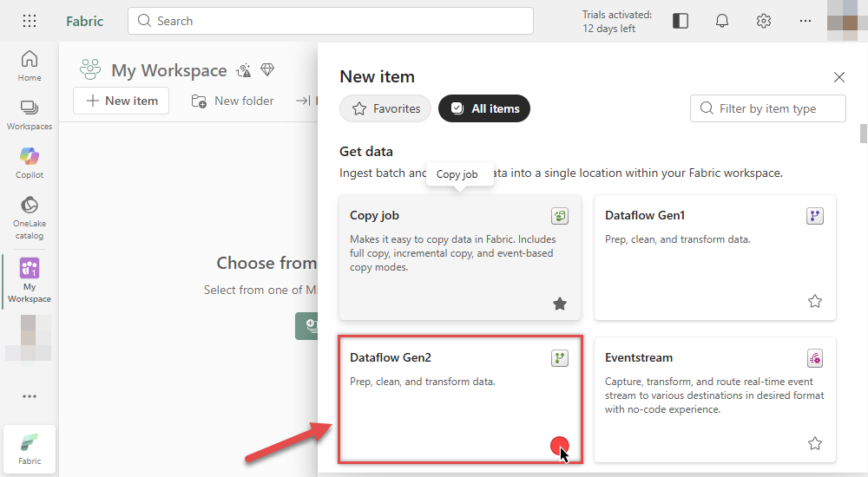Favorite the Dataflow Gen1 item
This screenshot has width=868, height=477.
pos(815,301)
